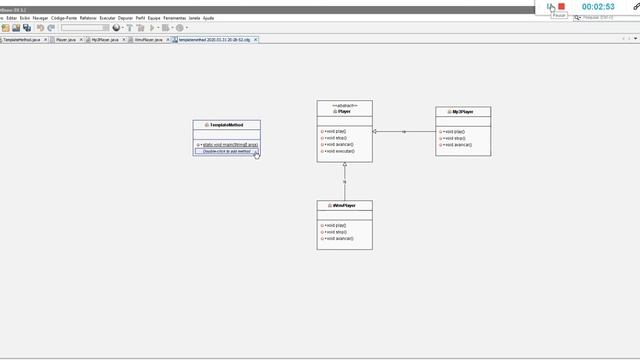This screenshot has height=360, width=640.
Task: Click the quick search field
Action: tap(606, 18)
